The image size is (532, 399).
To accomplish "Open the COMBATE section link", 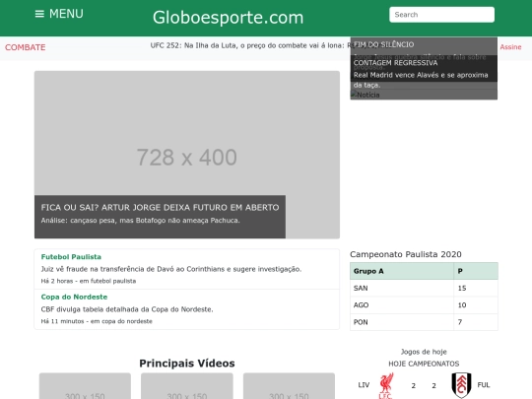I will (x=25, y=47).
